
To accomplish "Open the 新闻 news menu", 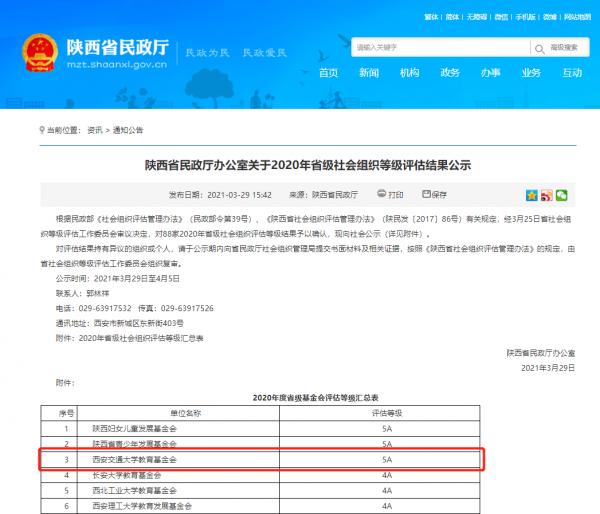I will 369,73.
